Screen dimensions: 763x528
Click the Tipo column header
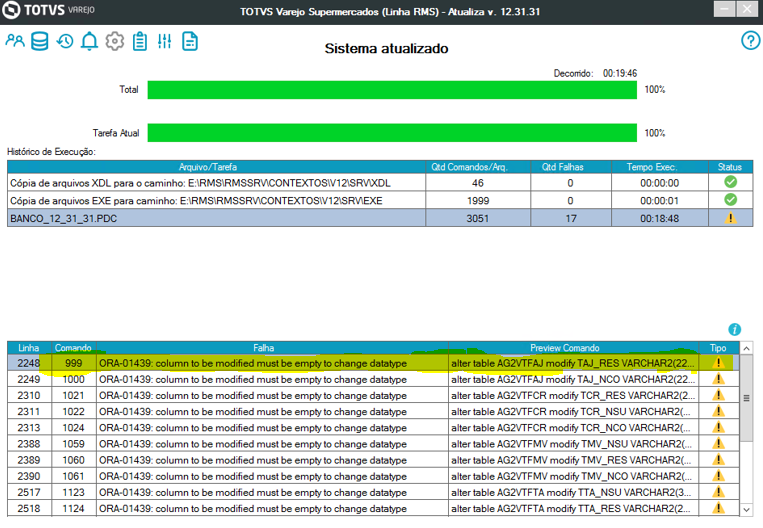tap(718, 348)
